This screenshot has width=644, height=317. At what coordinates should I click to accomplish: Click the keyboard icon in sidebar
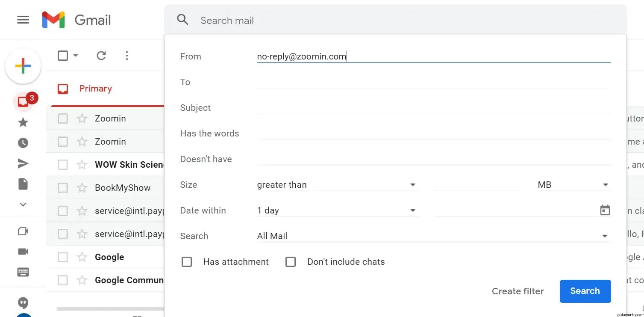(23, 272)
